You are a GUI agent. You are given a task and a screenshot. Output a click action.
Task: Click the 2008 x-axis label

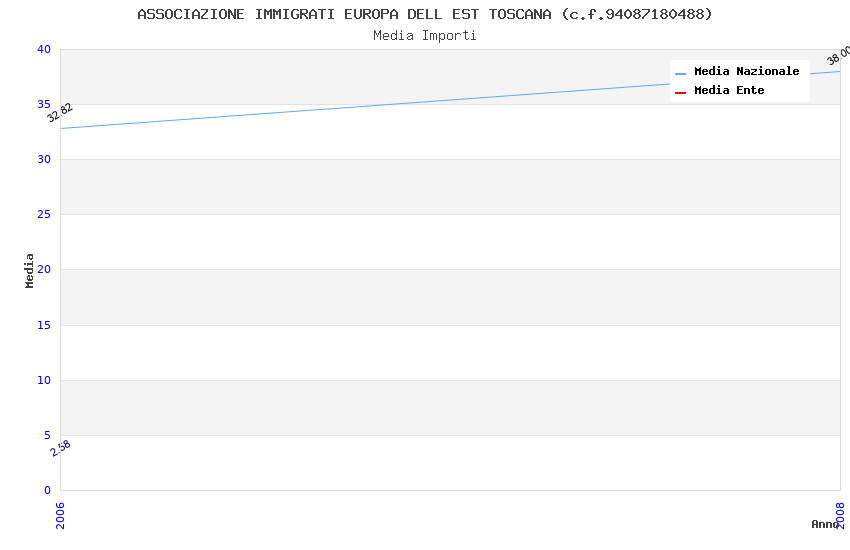pos(840,515)
